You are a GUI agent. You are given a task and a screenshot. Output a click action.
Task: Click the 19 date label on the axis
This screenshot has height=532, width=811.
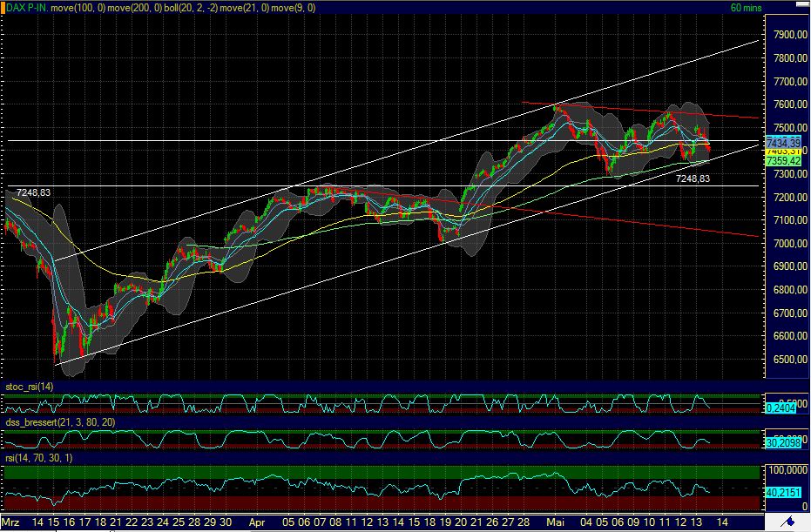[445, 522]
